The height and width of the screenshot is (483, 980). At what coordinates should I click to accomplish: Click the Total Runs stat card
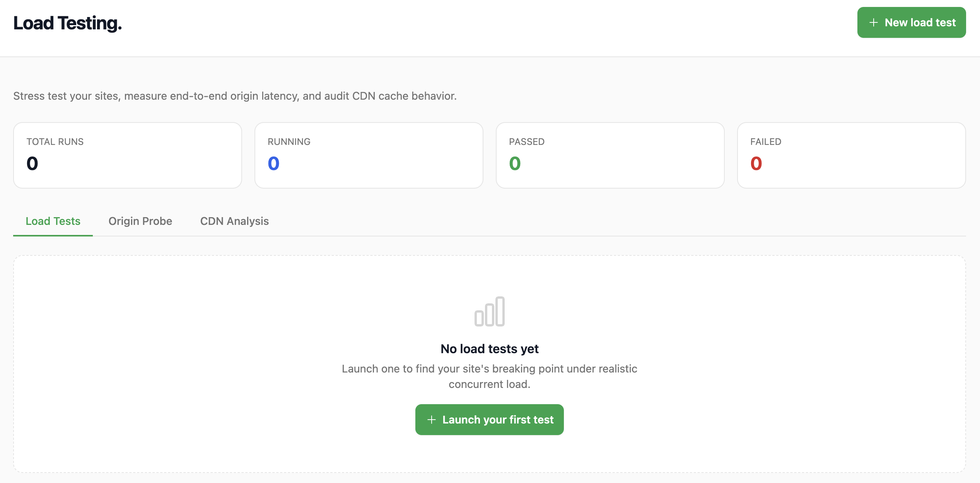(128, 155)
